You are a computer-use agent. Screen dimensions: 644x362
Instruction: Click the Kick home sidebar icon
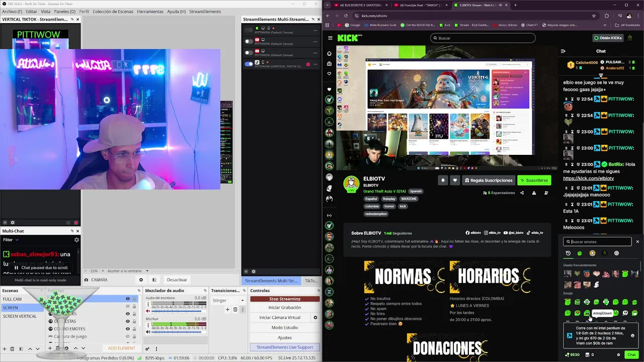pos(329,53)
